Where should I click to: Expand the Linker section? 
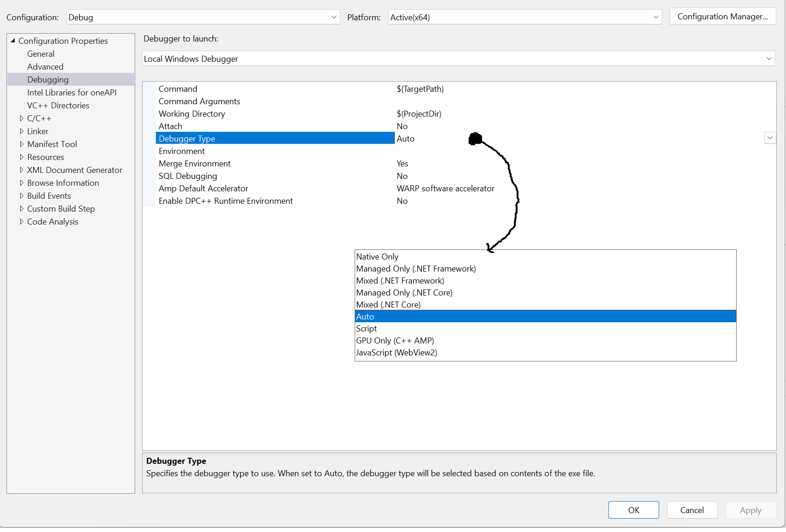point(22,131)
